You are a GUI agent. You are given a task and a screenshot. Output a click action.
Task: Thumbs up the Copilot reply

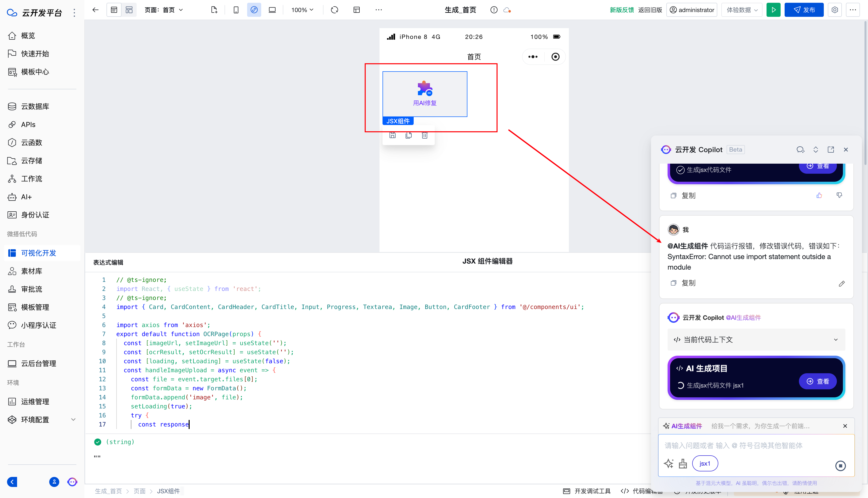(819, 195)
